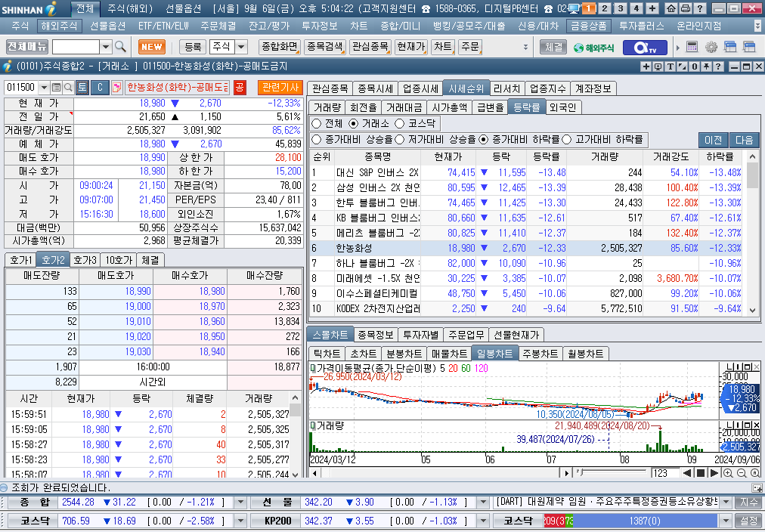Select 이수스페셜티케미컬 row in ranking table
Viewport: 765px width, 532px height.
pyautogui.click(x=527, y=293)
